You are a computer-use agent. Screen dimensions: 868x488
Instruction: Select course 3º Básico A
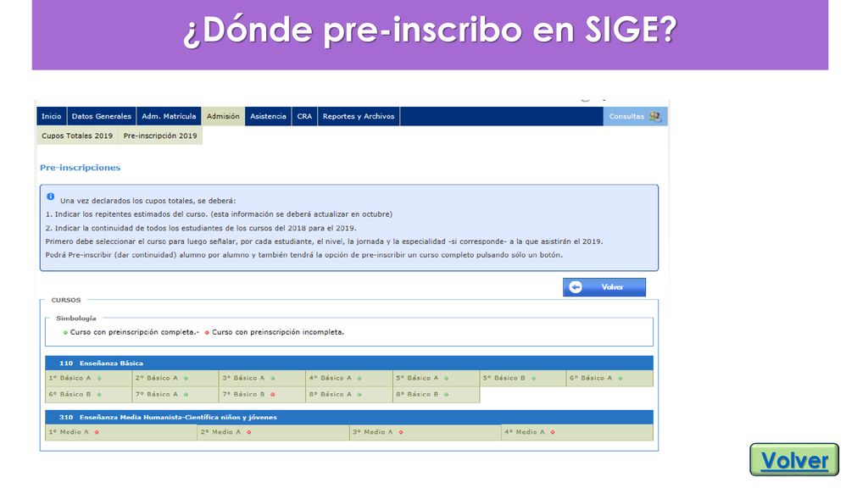(263, 379)
